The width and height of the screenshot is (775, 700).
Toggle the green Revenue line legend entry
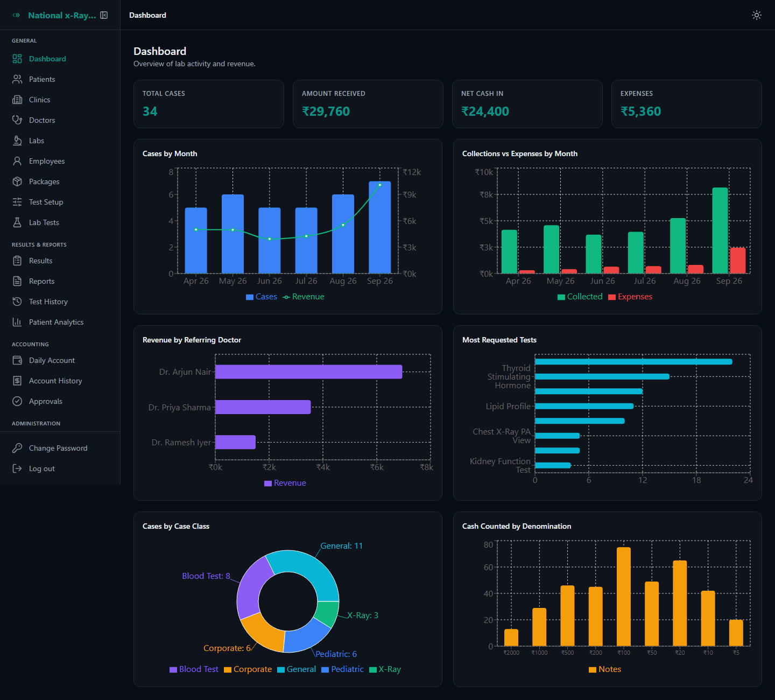coord(304,297)
